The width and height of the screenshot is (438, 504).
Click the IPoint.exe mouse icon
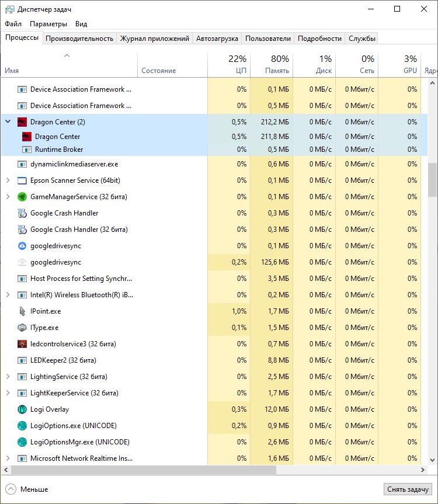tap(22, 311)
